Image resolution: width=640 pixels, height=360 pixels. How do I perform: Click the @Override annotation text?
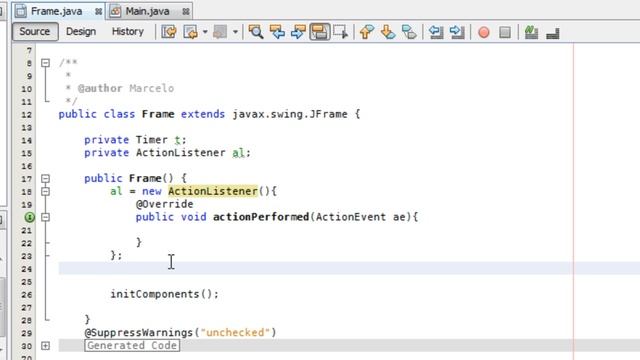[164, 204]
